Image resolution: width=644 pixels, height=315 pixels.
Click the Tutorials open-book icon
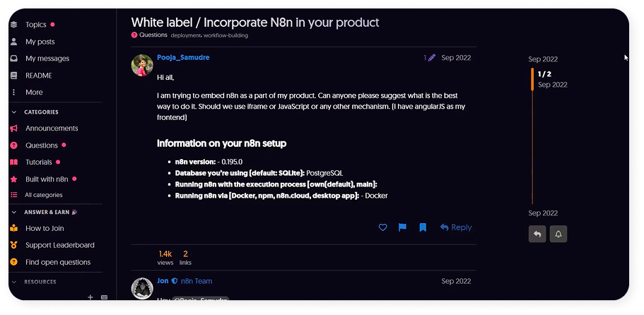(x=14, y=162)
